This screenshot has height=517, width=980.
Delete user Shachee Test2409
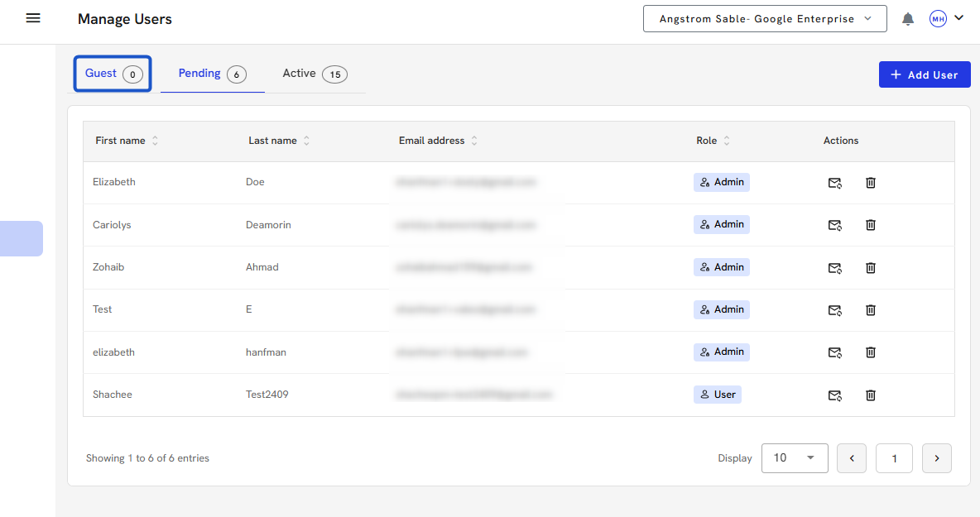click(x=870, y=395)
